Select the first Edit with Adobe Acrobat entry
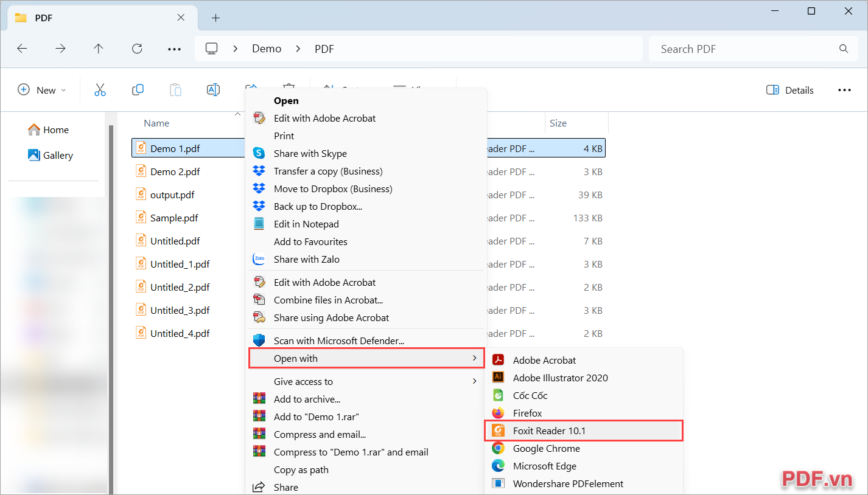This screenshot has width=868, height=495. [x=366, y=118]
